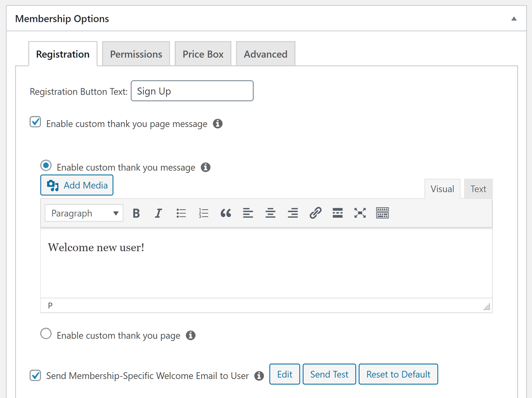
Task: Collapse the Membership Options panel
Action: point(514,19)
